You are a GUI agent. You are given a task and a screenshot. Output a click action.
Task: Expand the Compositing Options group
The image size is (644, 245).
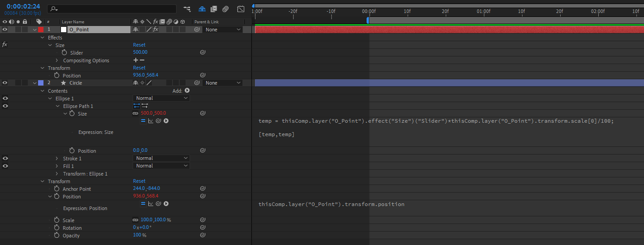click(x=57, y=60)
